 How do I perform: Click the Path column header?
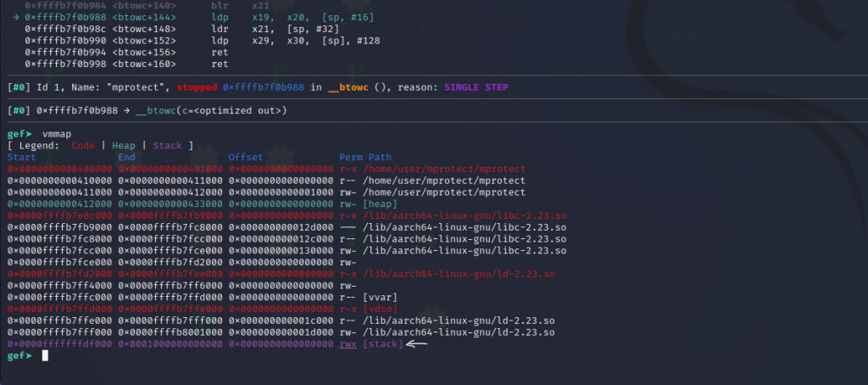tap(380, 158)
